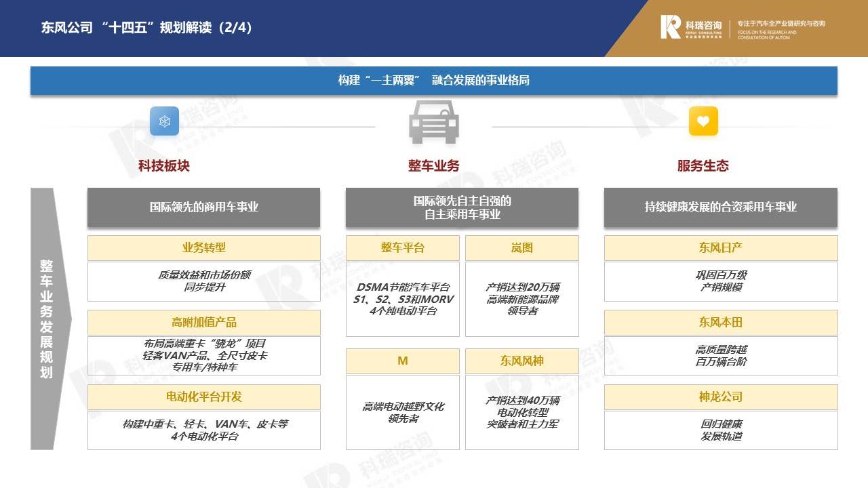The image size is (868, 488).
Task: Click text about 高端重卡“骁龙”项目
Action: click(204, 355)
